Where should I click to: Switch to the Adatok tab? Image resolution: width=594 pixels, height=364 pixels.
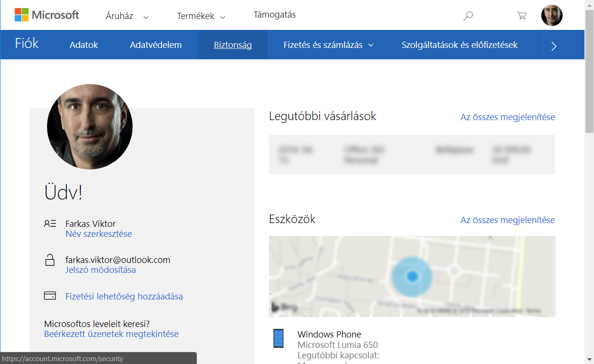(x=84, y=45)
